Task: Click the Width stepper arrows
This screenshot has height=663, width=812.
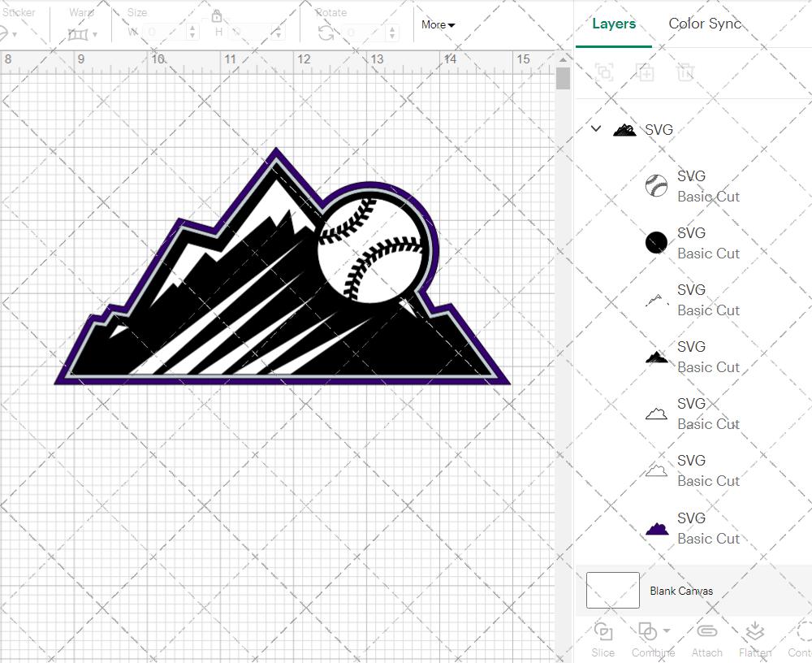Action: [192, 32]
